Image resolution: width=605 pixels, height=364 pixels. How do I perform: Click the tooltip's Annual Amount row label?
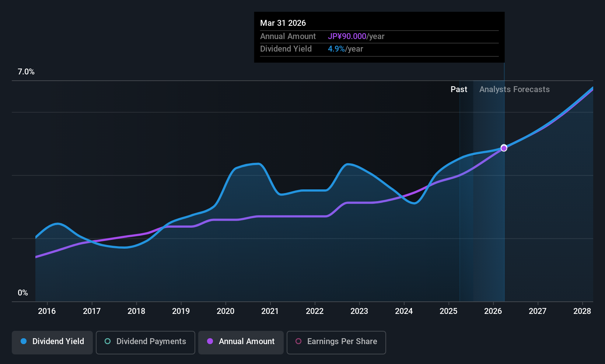288,36
